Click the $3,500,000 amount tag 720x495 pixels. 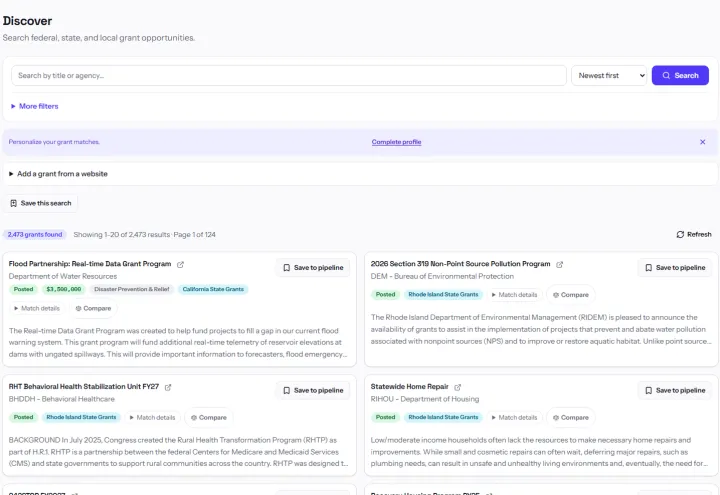click(63, 289)
